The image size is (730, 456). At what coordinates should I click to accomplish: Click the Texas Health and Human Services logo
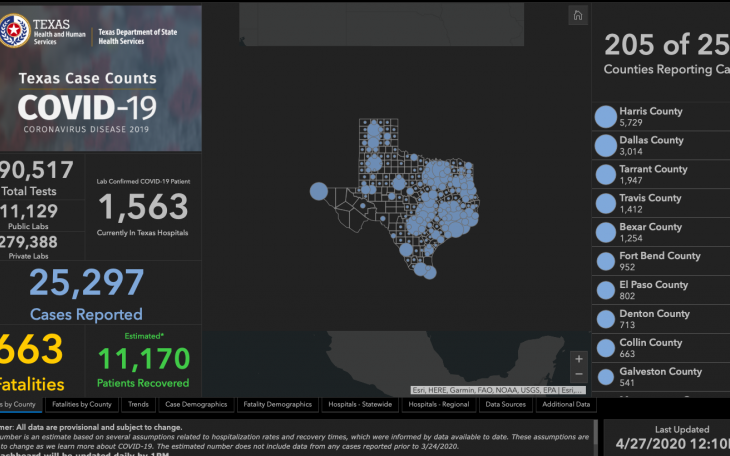(48, 36)
